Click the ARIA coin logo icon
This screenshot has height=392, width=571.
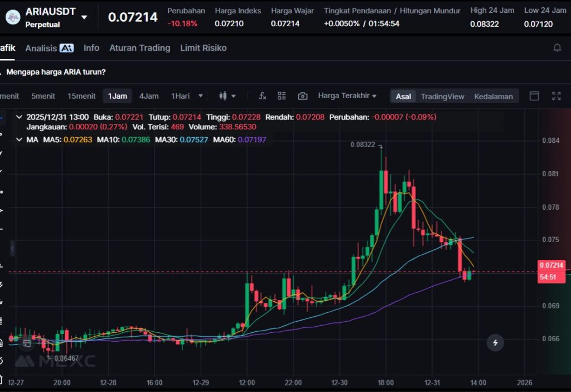(x=12, y=17)
